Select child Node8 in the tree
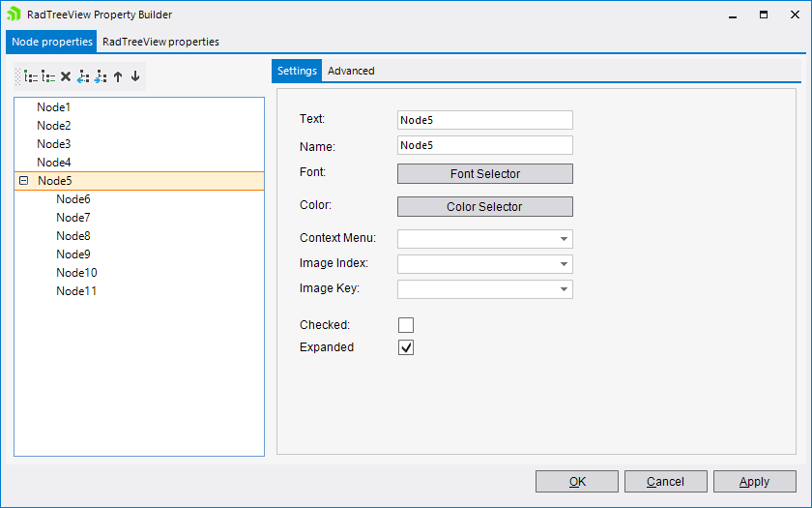 click(x=73, y=236)
